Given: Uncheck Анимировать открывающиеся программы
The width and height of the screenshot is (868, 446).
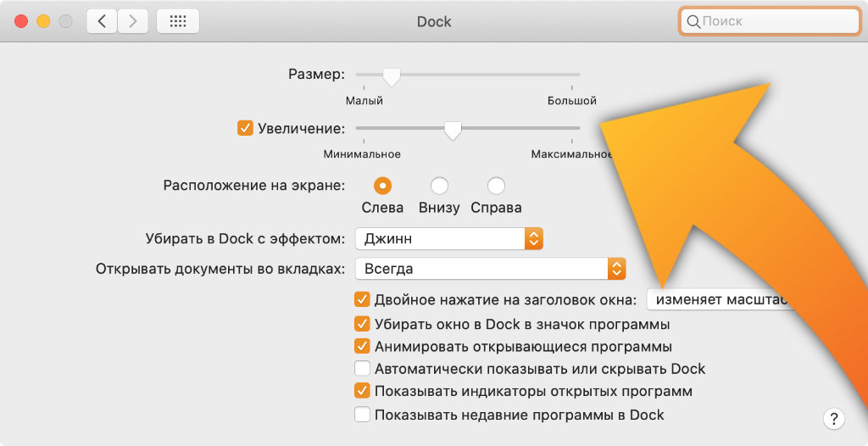Looking at the screenshot, I should tap(362, 346).
